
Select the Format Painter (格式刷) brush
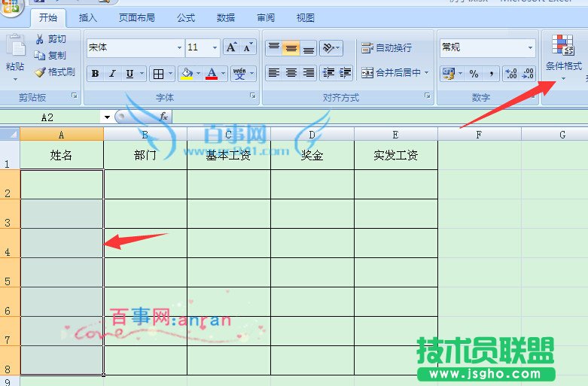coord(40,72)
